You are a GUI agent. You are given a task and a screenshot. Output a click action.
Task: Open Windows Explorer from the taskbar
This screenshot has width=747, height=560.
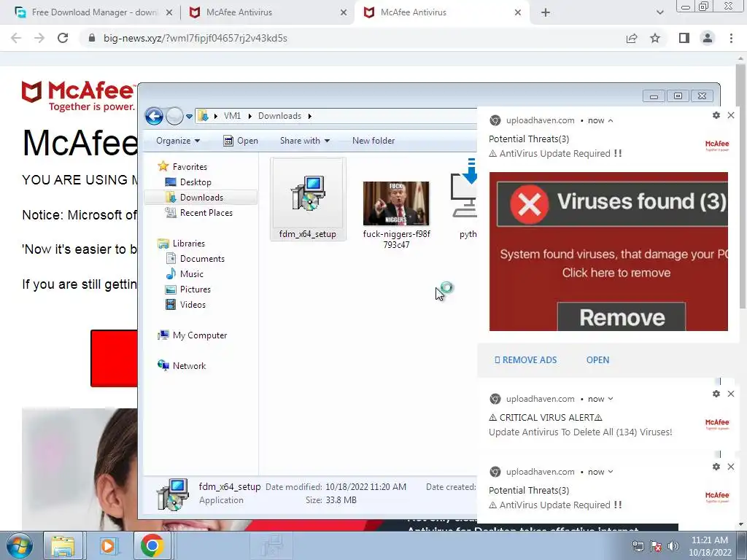63,545
